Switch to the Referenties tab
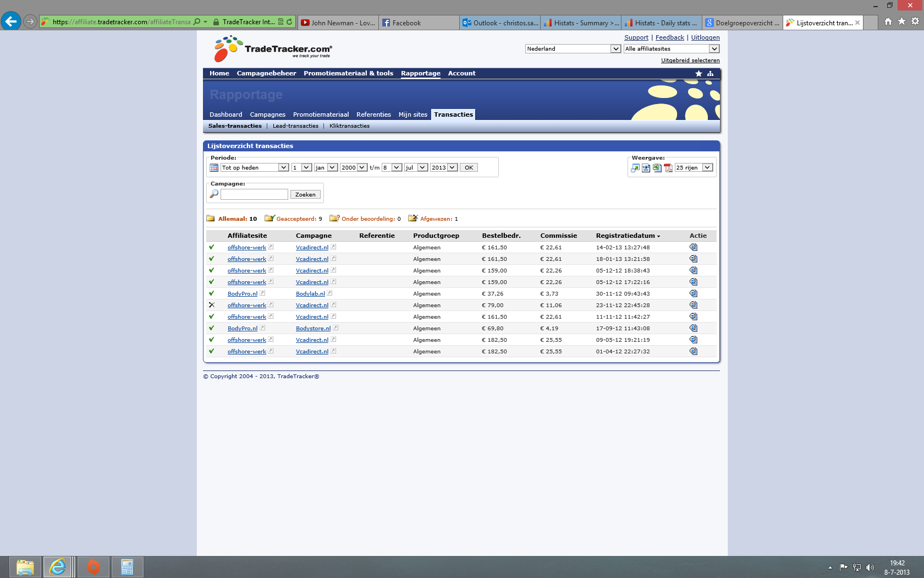 click(x=373, y=114)
